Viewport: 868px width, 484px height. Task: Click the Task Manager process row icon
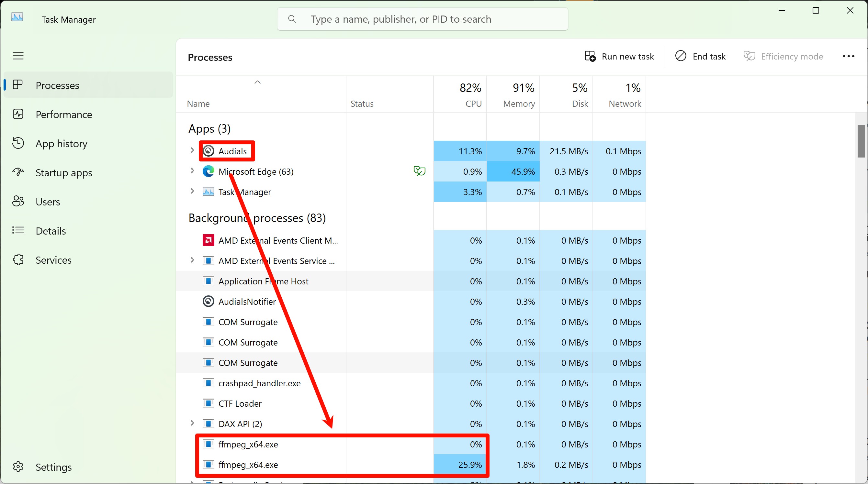208,192
